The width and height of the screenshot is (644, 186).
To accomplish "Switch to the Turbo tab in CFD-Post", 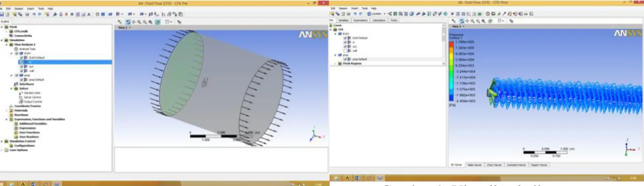I will tap(394, 20).
